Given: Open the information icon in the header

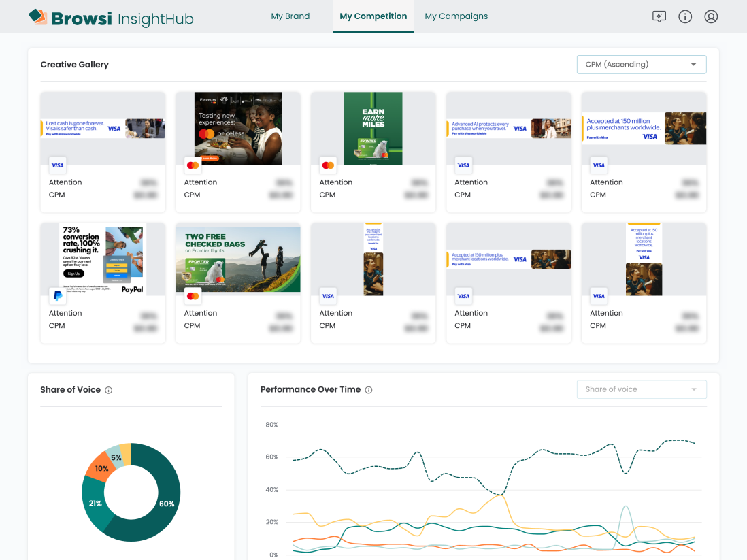Looking at the screenshot, I should (x=685, y=17).
